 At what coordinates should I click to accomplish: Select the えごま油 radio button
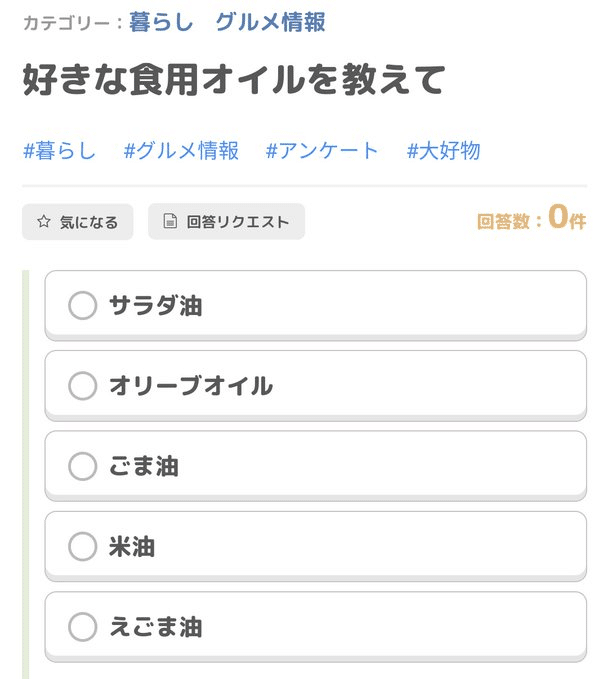tap(82, 627)
